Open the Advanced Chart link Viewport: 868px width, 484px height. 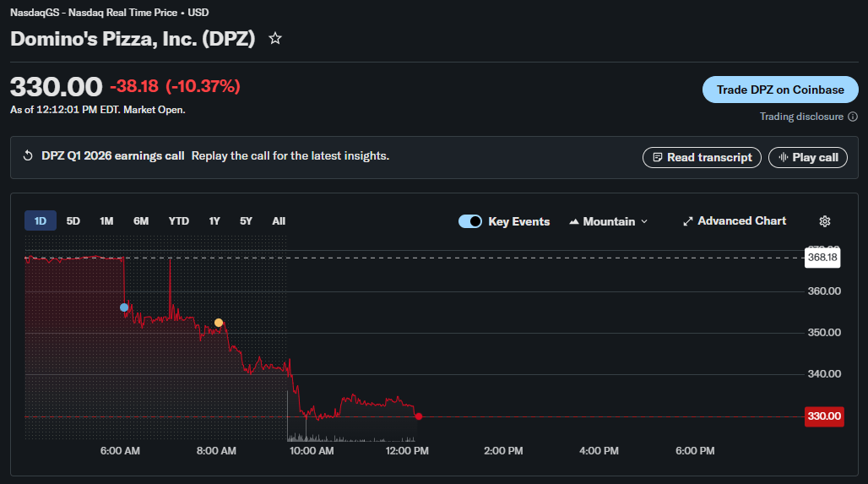click(735, 221)
